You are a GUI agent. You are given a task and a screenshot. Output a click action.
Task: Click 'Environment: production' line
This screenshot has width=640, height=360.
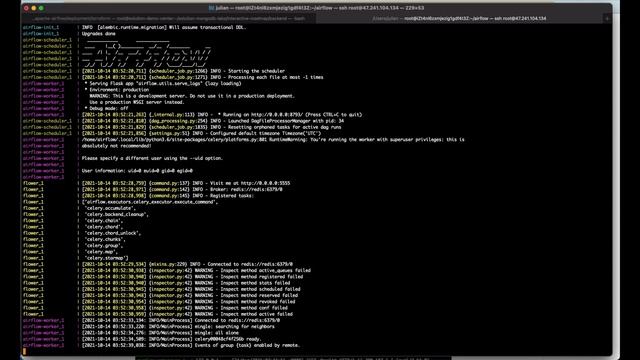[x=117, y=90]
